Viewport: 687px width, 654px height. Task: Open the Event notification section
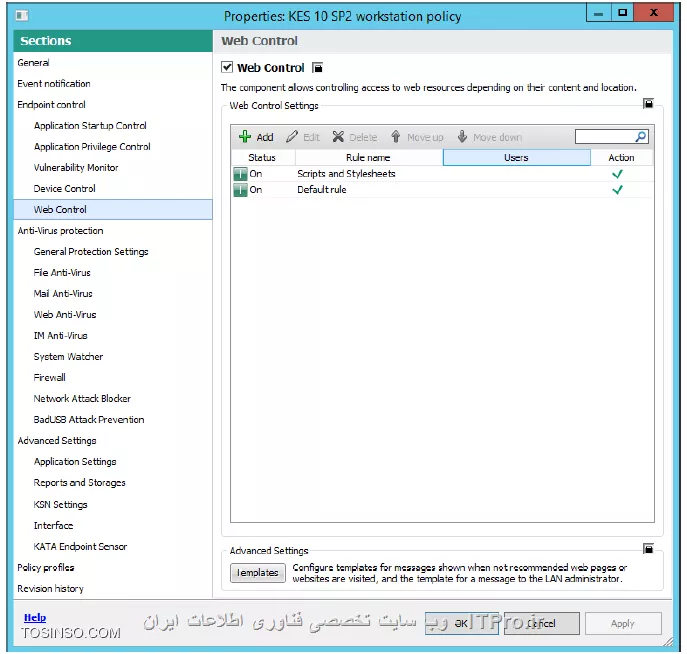tap(54, 84)
